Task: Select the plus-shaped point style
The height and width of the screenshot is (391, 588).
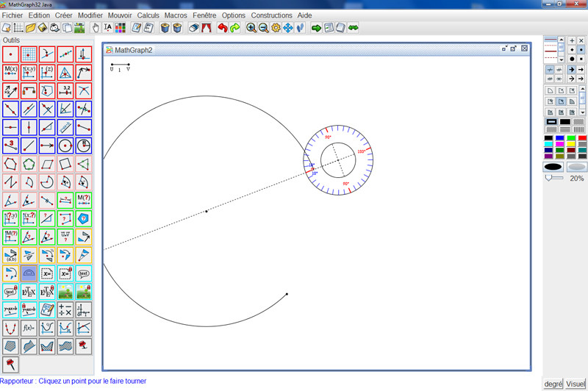Action: [x=572, y=40]
